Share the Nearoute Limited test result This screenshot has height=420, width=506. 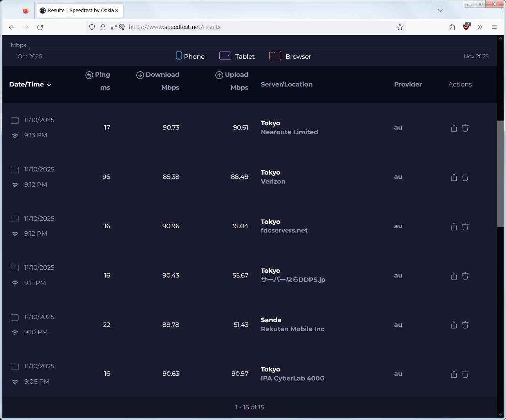454,128
